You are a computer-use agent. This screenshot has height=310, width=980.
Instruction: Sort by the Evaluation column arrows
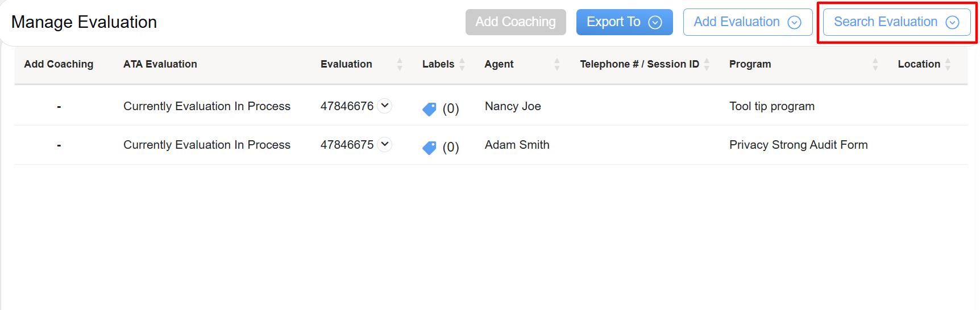(x=400, y=64)
